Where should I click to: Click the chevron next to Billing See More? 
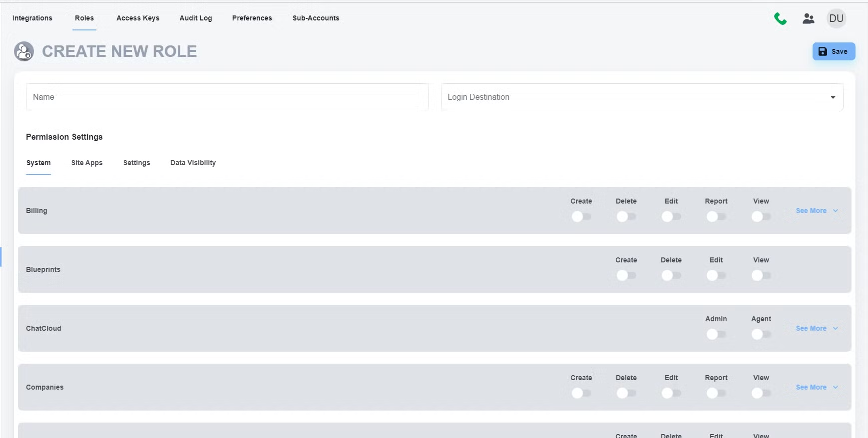[836, 211]
